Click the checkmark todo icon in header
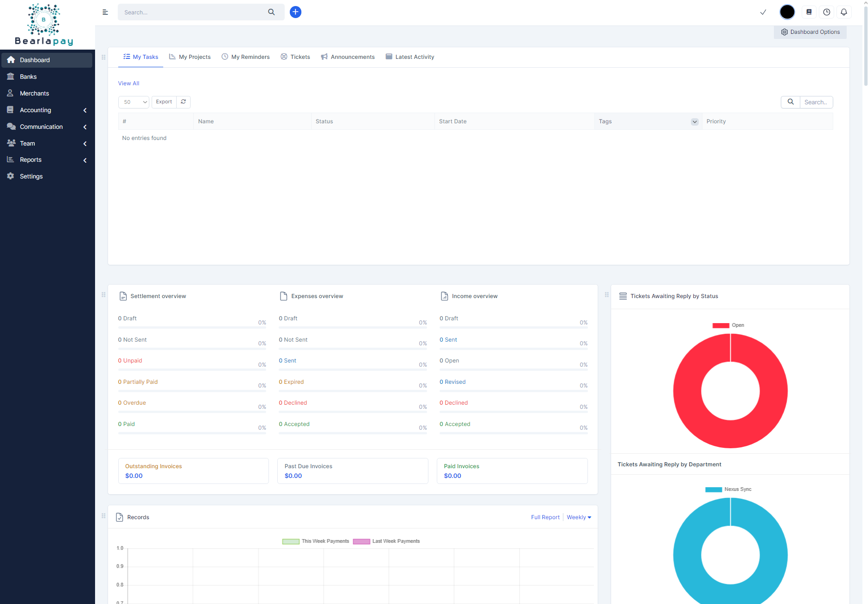 coord(763,12)
